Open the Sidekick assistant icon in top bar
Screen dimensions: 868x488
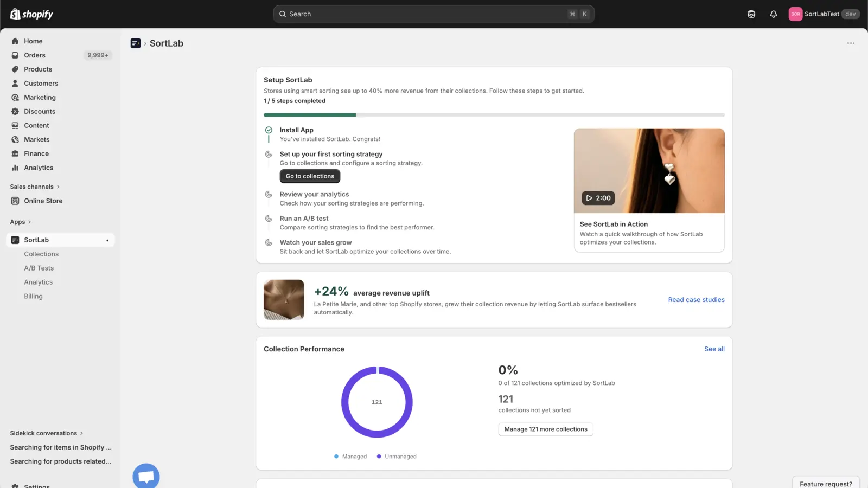[x=751, y=14]
